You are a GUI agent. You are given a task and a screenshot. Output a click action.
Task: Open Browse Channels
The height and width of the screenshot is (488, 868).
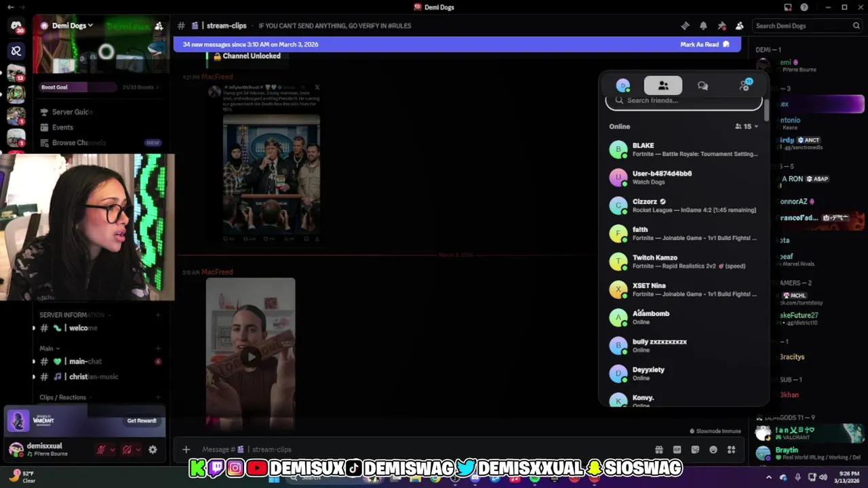pos(100,143)
